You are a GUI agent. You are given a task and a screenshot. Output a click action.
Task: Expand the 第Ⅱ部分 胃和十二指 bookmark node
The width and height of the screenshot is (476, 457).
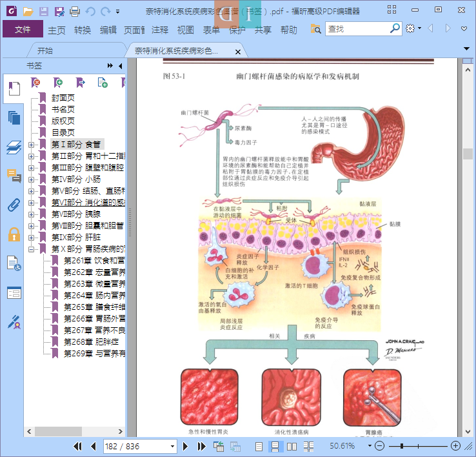pos(31,156)
